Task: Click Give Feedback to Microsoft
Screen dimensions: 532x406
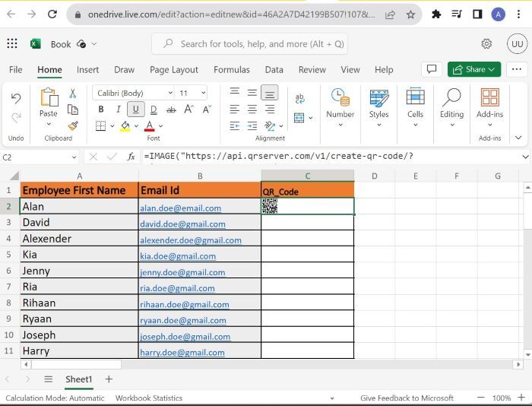Action: (407, 398)
